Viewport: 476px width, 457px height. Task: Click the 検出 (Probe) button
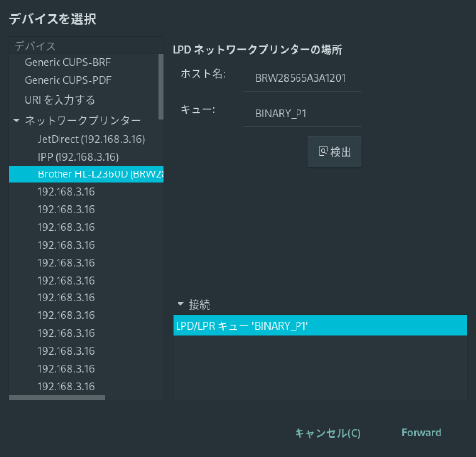pos(334,152)
